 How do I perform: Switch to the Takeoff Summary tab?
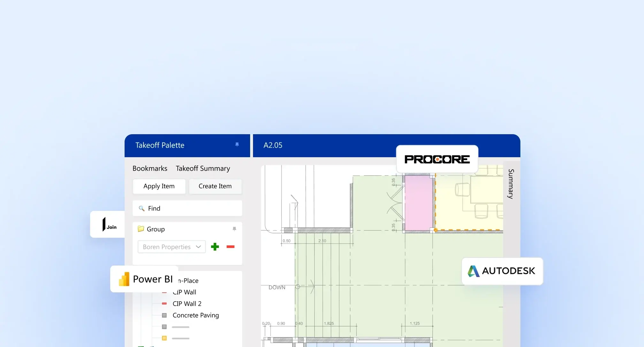tap(203, 168)
